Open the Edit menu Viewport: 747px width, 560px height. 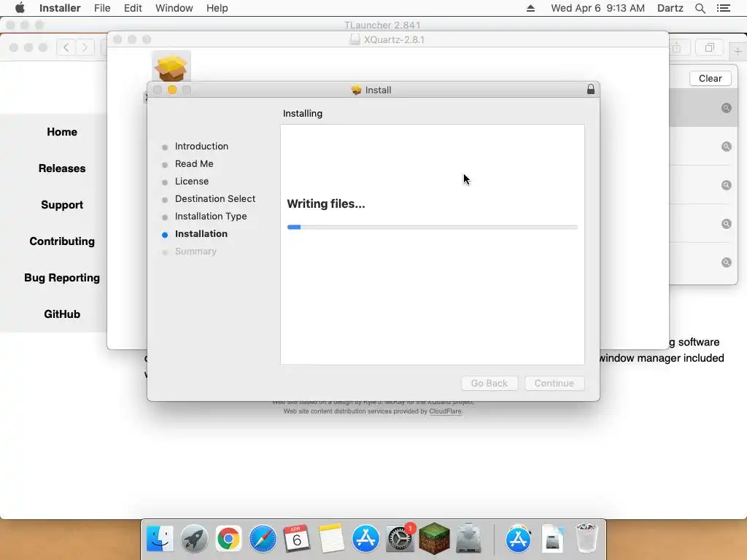coord(133,8)
